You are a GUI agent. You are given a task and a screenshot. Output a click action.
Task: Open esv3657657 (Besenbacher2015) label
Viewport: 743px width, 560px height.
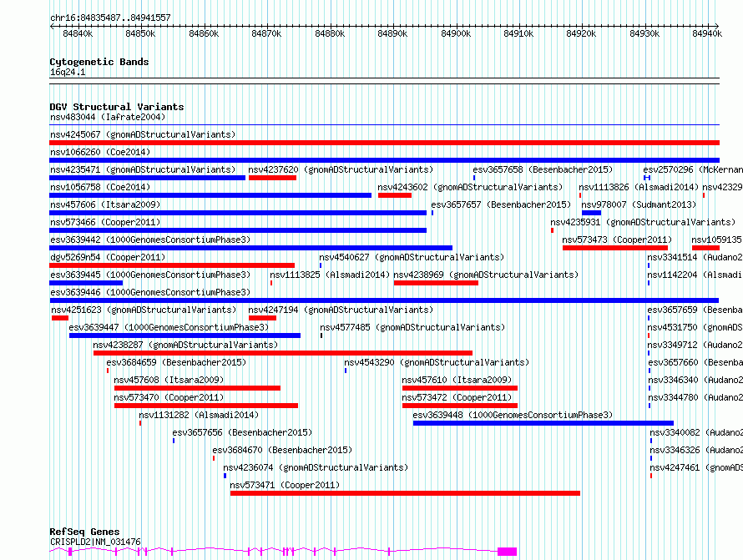click(x=501, y=204)
